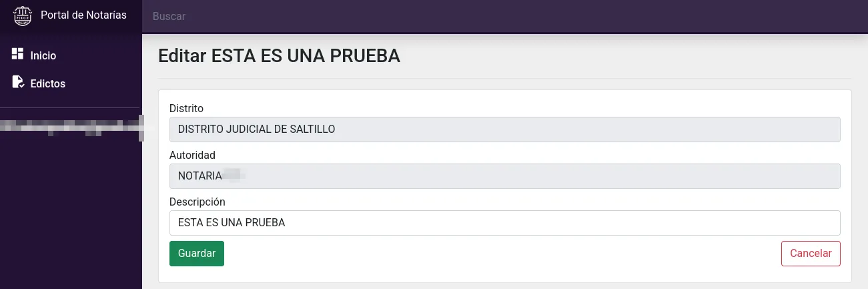Click the Inicio dashboard grid icon
868x289 pixels.
(18, 54)
